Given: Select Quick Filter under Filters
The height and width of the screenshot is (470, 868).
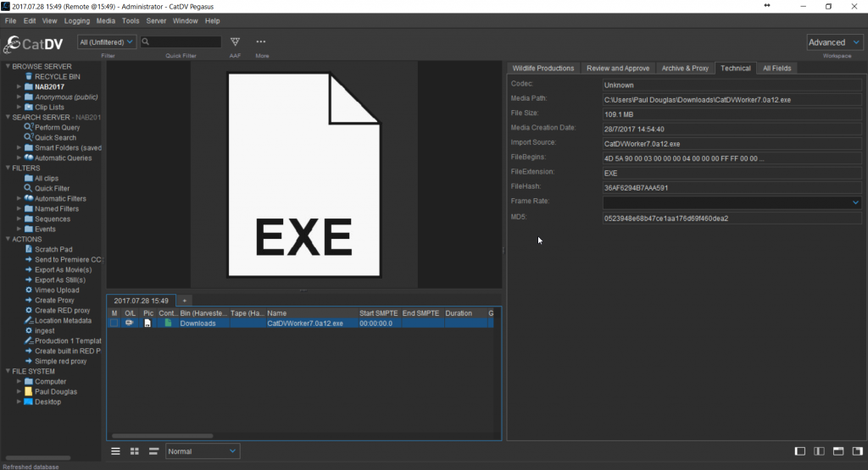Looking at the screenshot, I should pos(52,189).
